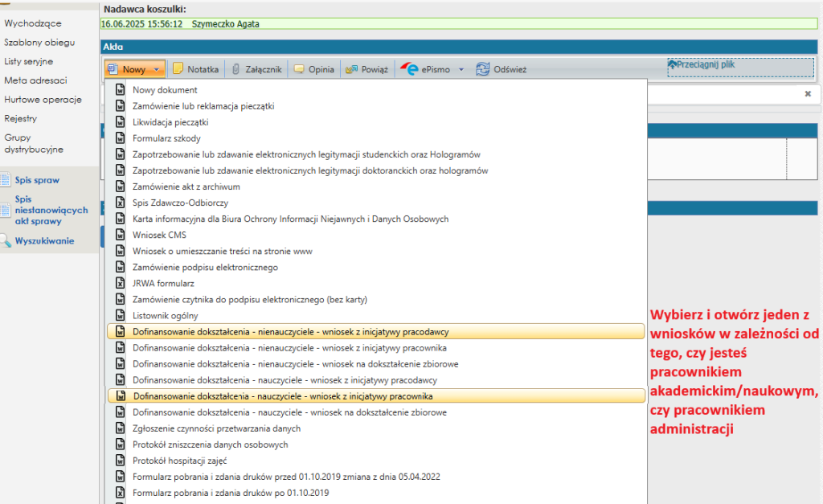Expand the Nowy button dropdown arrow
Image resolution: width=823 pixels, height=504 pixels.
(x=157, y=69)
